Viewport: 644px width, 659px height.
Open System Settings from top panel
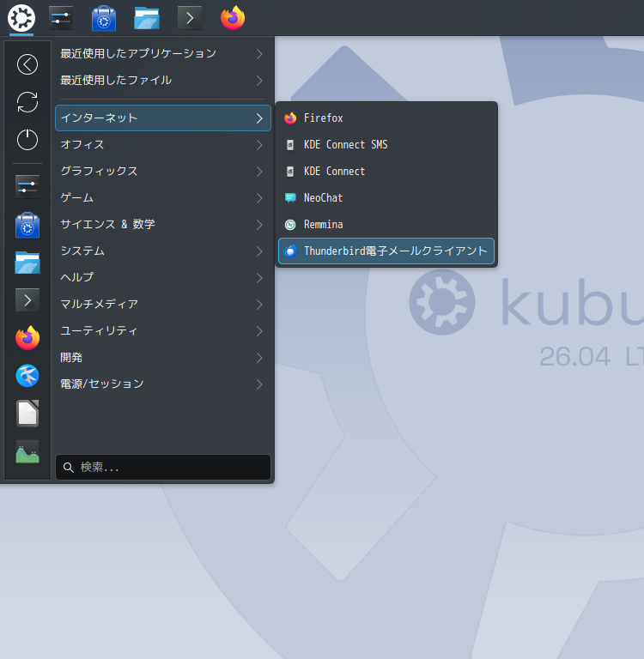61,18
